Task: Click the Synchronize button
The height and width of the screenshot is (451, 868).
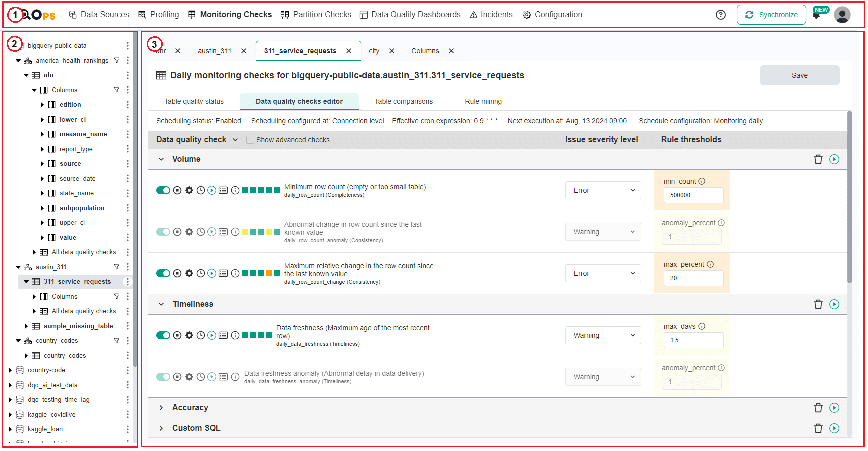Action: point(771,15)
